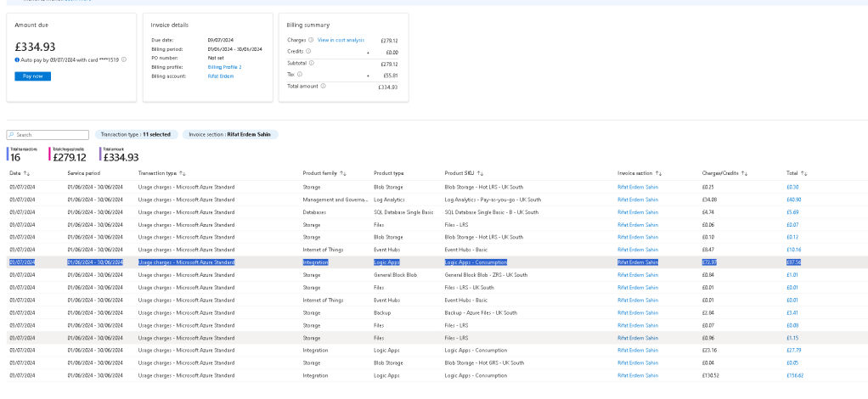Open the £0.05 total link

coord(792,363)
